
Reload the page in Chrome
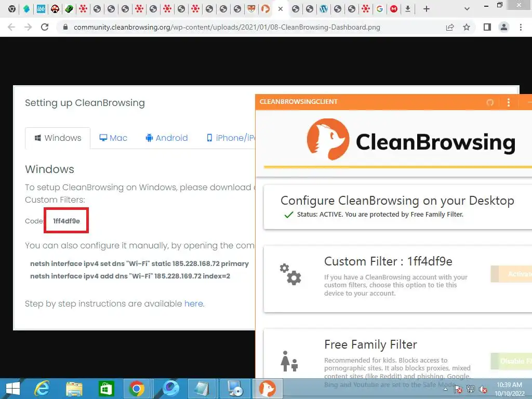click(45, 27)
